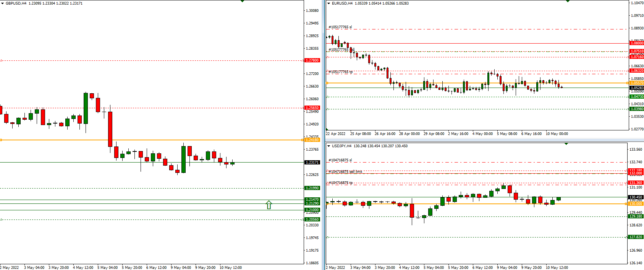This screenshot has width=644, height=270.
Task: Select the orange 1.05570 label on EURUSD
Action: tap(637, 83)
